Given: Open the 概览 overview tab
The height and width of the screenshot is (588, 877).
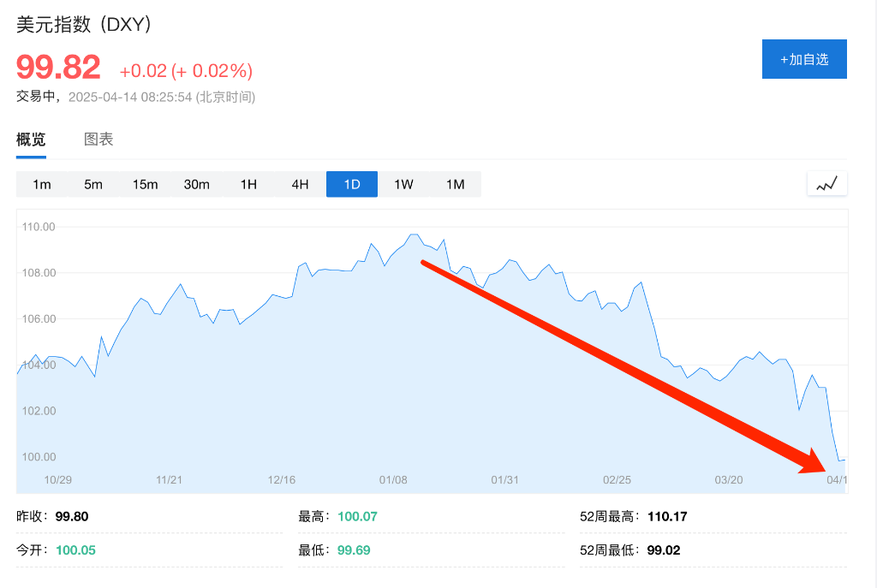Looking at the screenshot, I should coord(31,140).
